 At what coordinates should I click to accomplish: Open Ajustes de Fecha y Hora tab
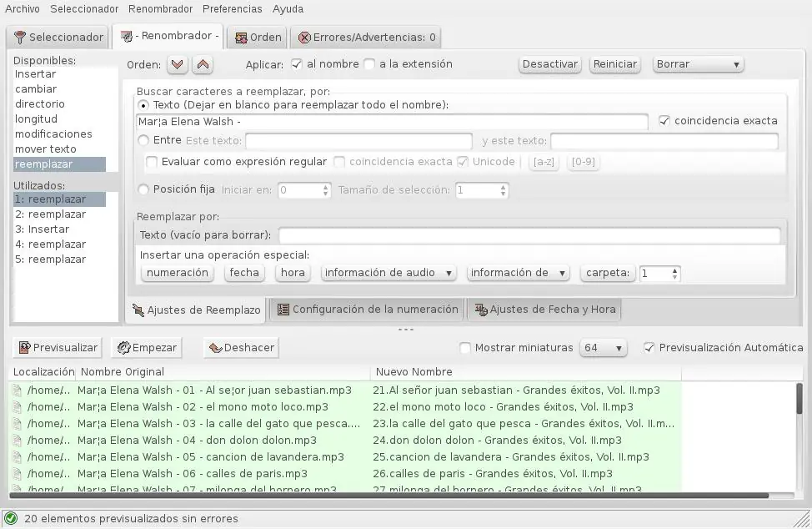tap(544, 310)
